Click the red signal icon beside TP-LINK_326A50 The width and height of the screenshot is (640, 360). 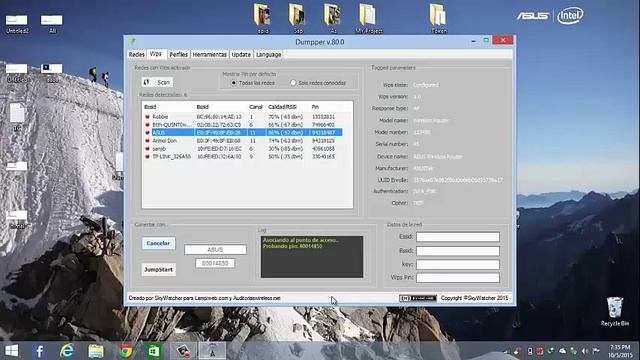tap(147, 156)
